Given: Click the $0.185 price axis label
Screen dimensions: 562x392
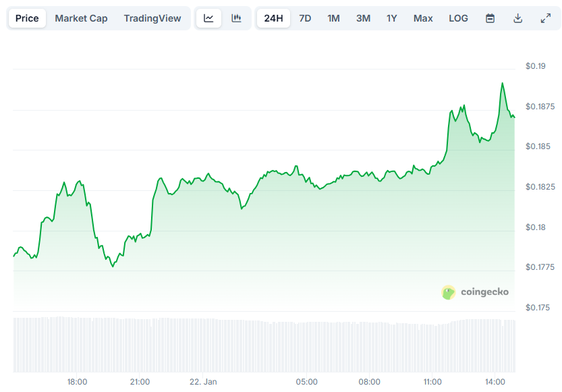Looking at the screenshot, I should click(537, 146).
